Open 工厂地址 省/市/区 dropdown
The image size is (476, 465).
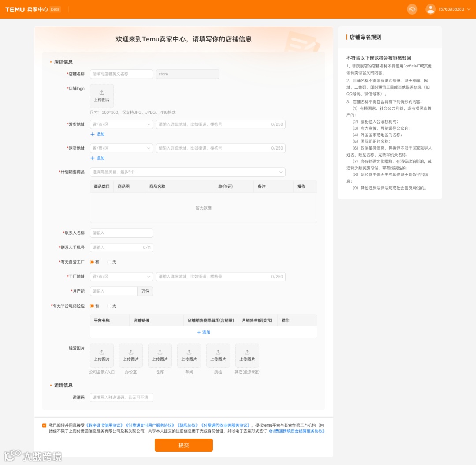click(122, 277)
